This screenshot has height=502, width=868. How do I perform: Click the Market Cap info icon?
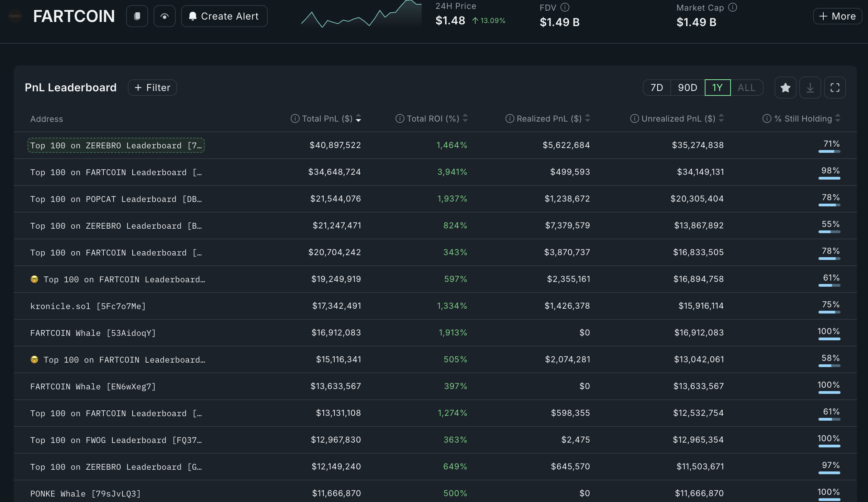click(x=733, y=7)
